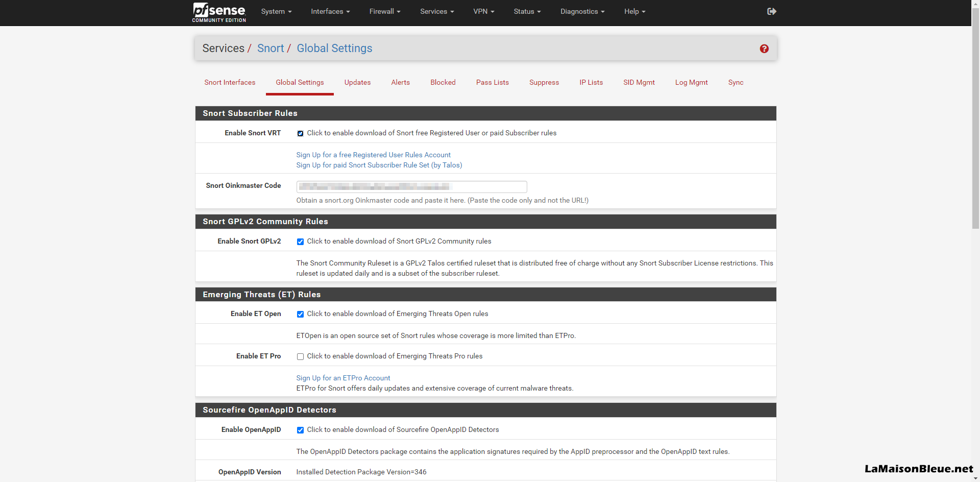Click the Global Settings breadcrumb link
The height and width of the screenshot is (482, 980).
point(334,48)
